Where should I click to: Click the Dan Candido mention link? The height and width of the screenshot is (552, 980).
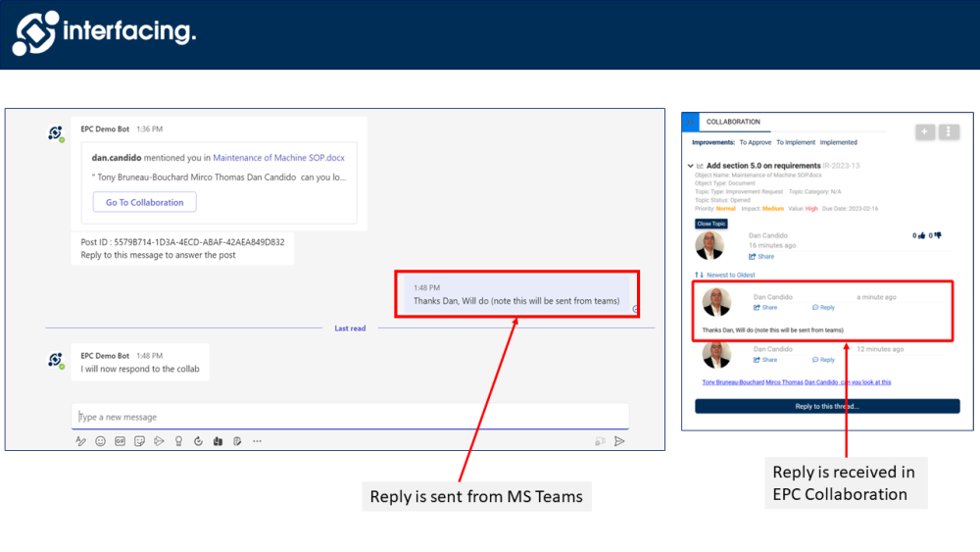coord(821,382)
